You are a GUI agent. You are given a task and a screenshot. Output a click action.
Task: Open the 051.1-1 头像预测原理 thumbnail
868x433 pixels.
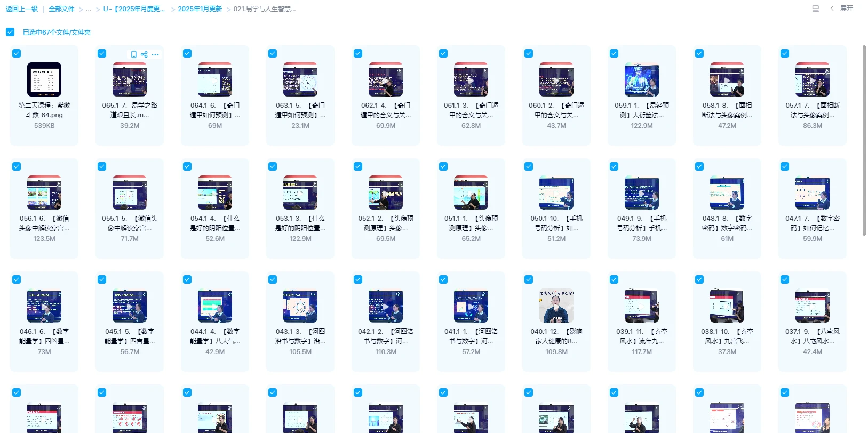[471, 192]
